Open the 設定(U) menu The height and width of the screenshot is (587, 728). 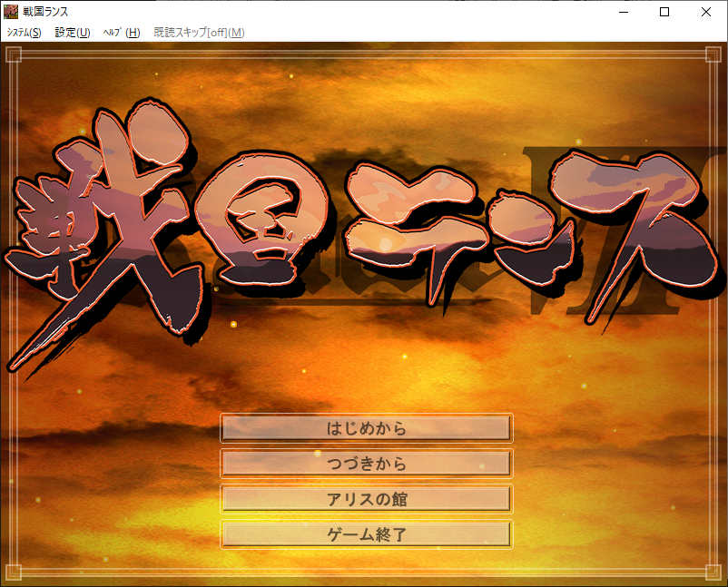73,33
